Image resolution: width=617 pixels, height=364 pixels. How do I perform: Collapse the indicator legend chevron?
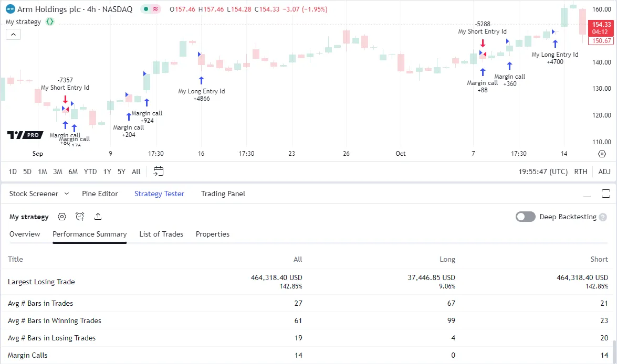tap(13, 35)
